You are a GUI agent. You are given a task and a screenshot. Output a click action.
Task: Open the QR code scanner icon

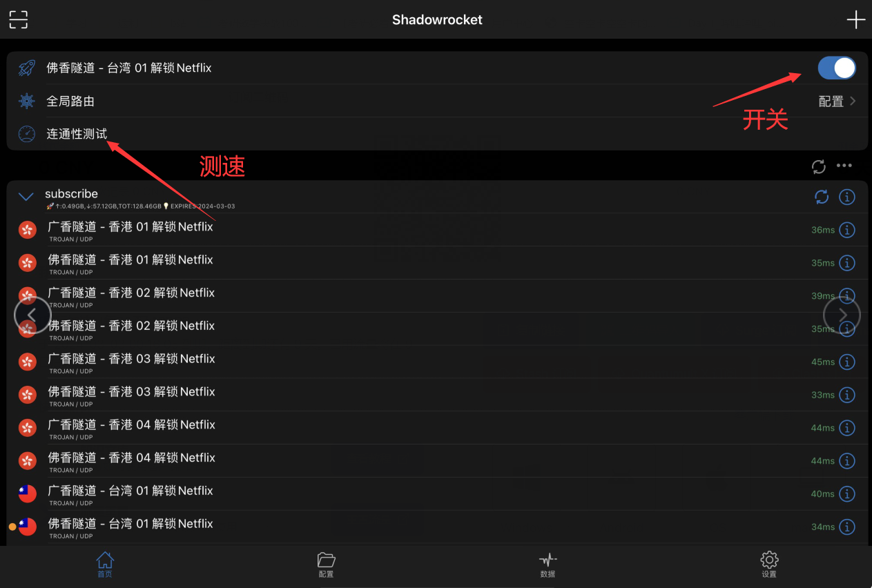19,19
